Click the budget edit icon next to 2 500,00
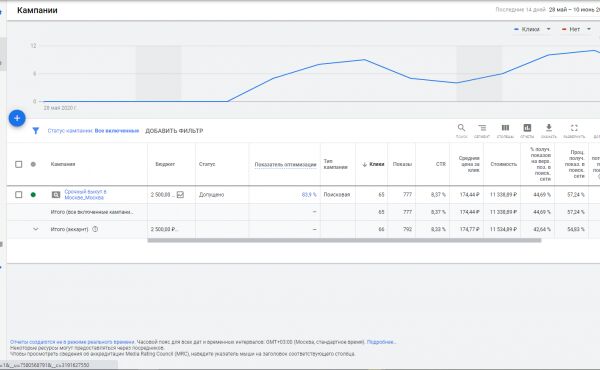600x370 pixels. 180,195
